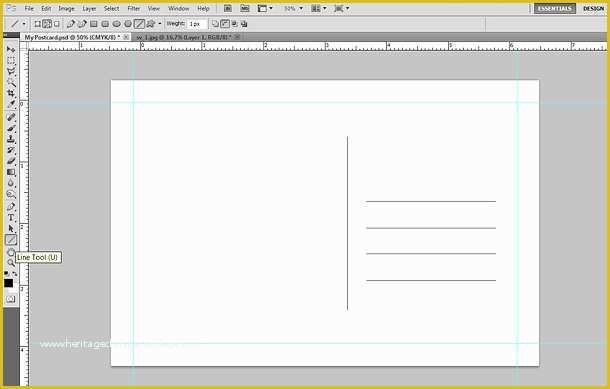Pick Freeform Pen tool in options bar
The height and width of the screenshot is (389, 610).
82,24
